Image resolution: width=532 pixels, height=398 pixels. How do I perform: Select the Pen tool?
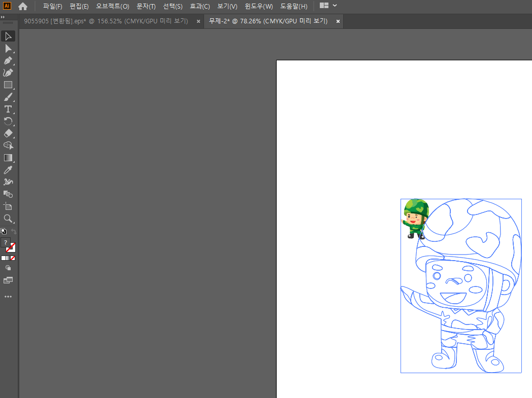pos(8,61)
